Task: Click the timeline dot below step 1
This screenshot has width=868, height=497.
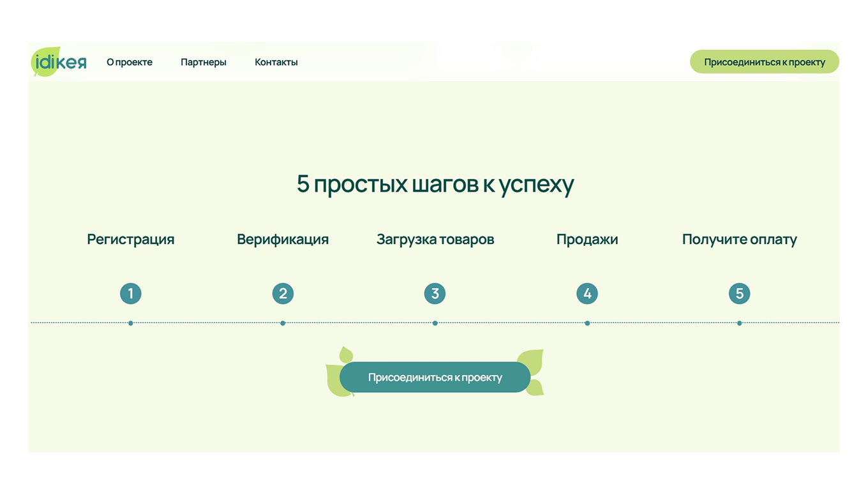Action: point(131,323)
